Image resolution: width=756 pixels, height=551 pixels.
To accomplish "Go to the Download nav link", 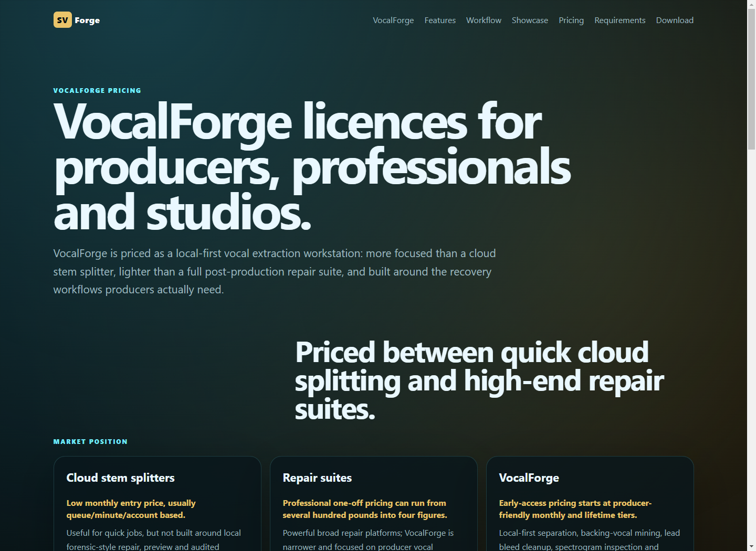I will click(x=675, y=20).
